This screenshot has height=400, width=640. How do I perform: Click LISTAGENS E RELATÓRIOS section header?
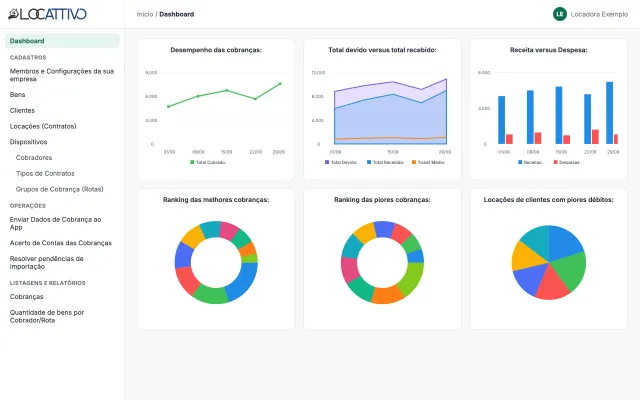tap(48, 283)
